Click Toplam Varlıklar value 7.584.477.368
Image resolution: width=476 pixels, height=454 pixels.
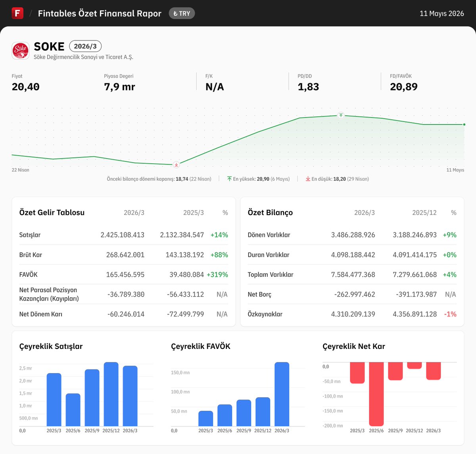tap(353, 274)
